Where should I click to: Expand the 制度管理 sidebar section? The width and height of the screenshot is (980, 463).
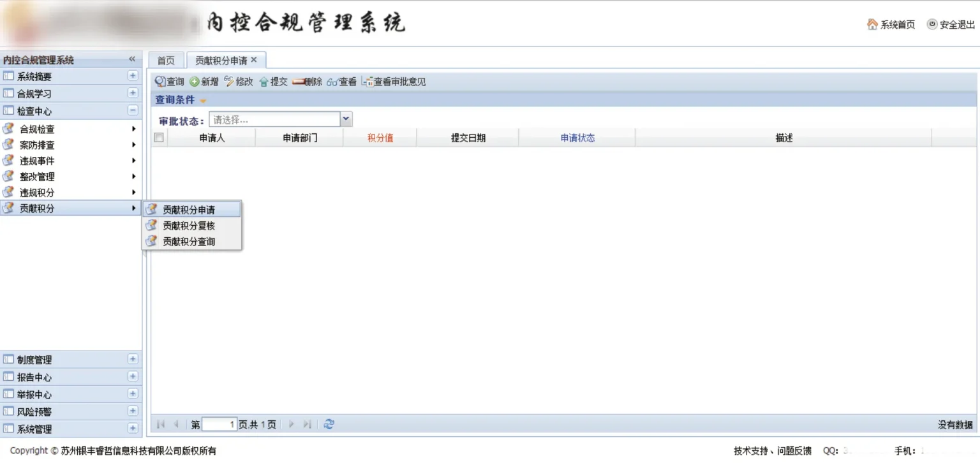[133, 359]
